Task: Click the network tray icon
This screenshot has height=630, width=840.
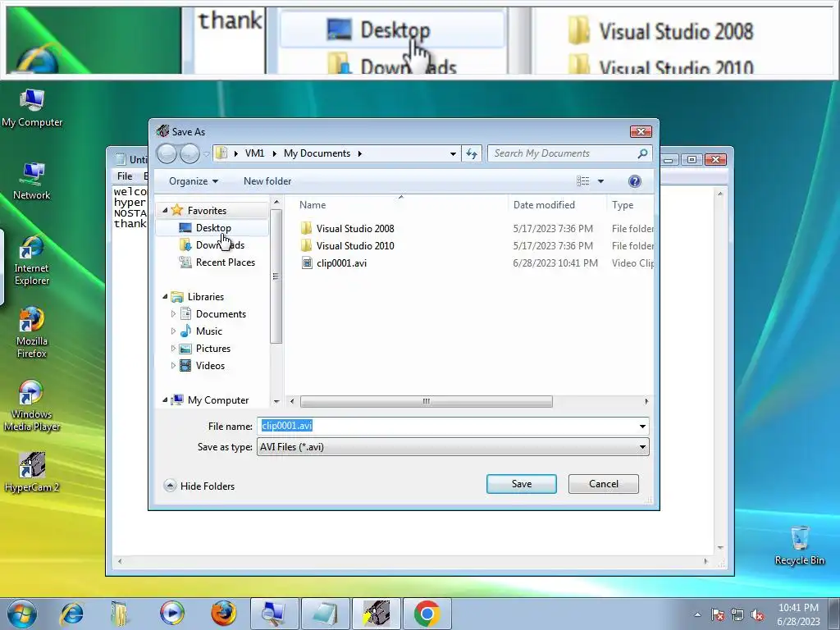Action: 737,614
